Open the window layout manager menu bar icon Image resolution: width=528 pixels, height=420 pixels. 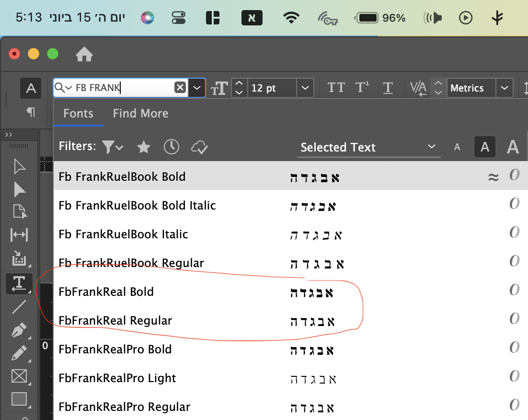coord(213,18)
